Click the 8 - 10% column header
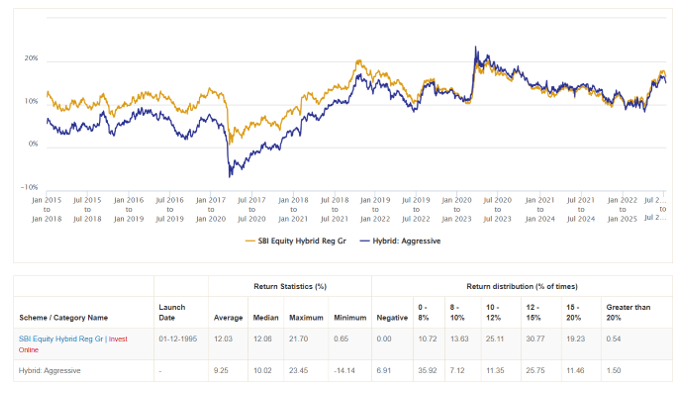 tap(457, 313)
